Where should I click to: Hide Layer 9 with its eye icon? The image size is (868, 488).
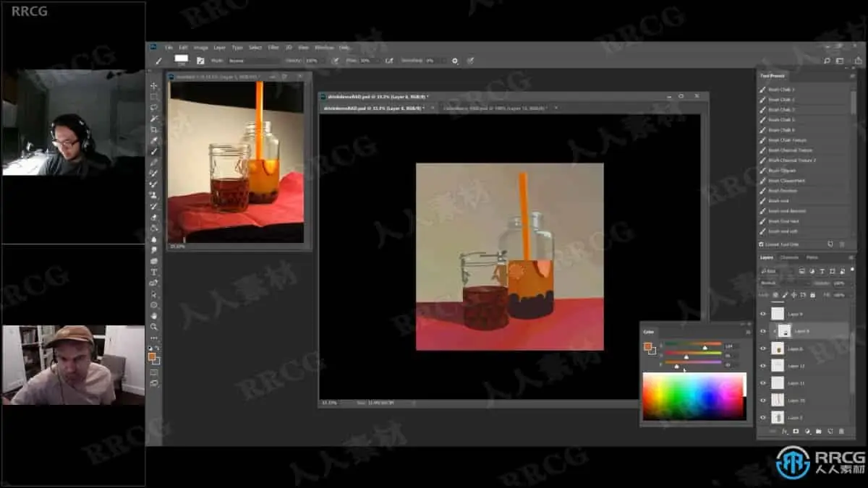pyautogui.click(x=763, y=314)
